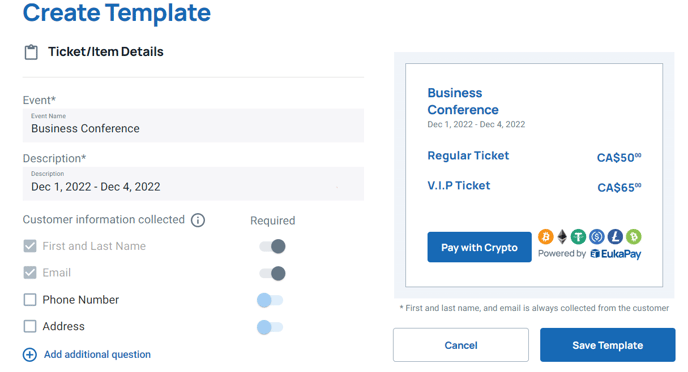Screen dimensions: 688x372
Task: Check the Address checkbox
Action: (x=30, y=326)
